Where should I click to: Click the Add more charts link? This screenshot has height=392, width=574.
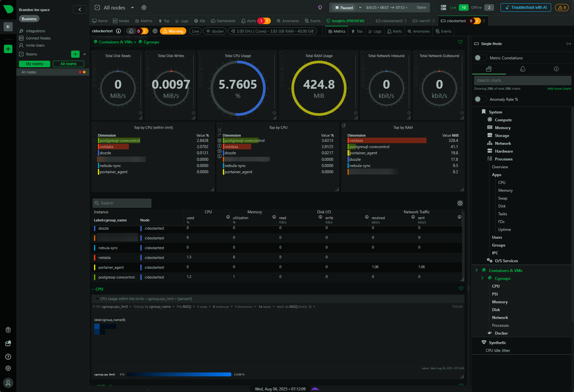coord(559,89)
